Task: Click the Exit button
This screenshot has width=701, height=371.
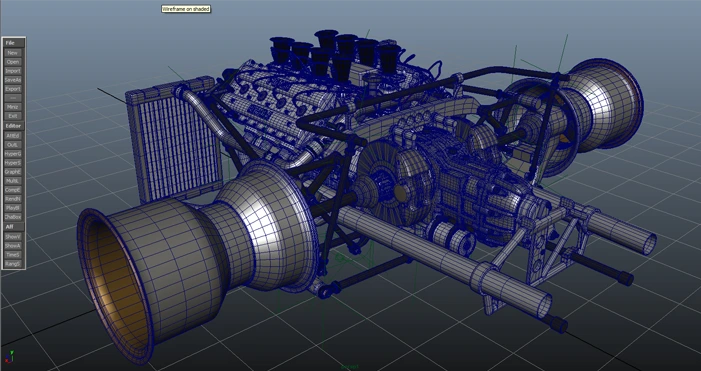Action: point(13,116)
